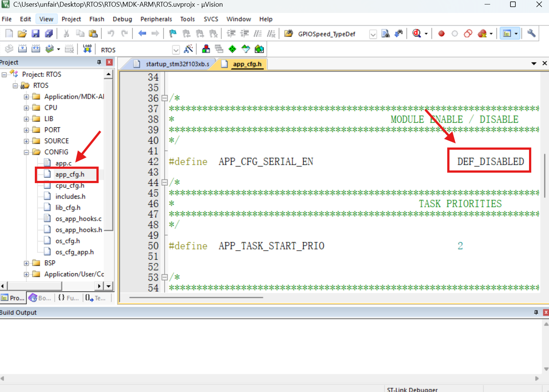Launch the Pack Installer icon
The height and width of the screenshot is (392, 549).
pyautogui.click(x=259, y=49)
